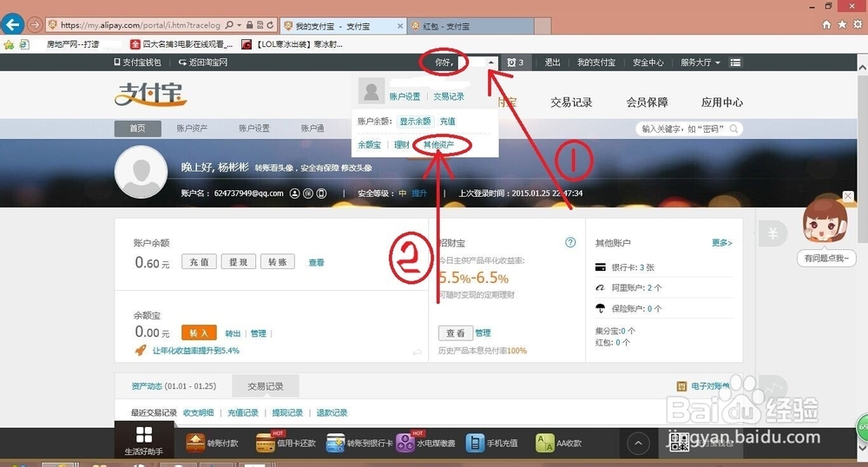The height and width of the screenshot is (467, 868).
Task: Click the cartoon girl helper assistant
Action: (x=825, y=221)
